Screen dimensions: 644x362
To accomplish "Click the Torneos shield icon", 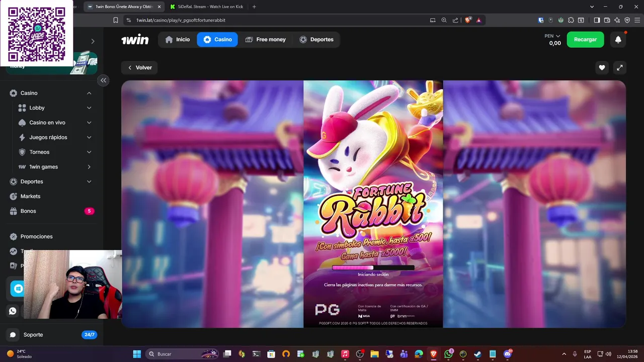I will click(x=22, y=152).
